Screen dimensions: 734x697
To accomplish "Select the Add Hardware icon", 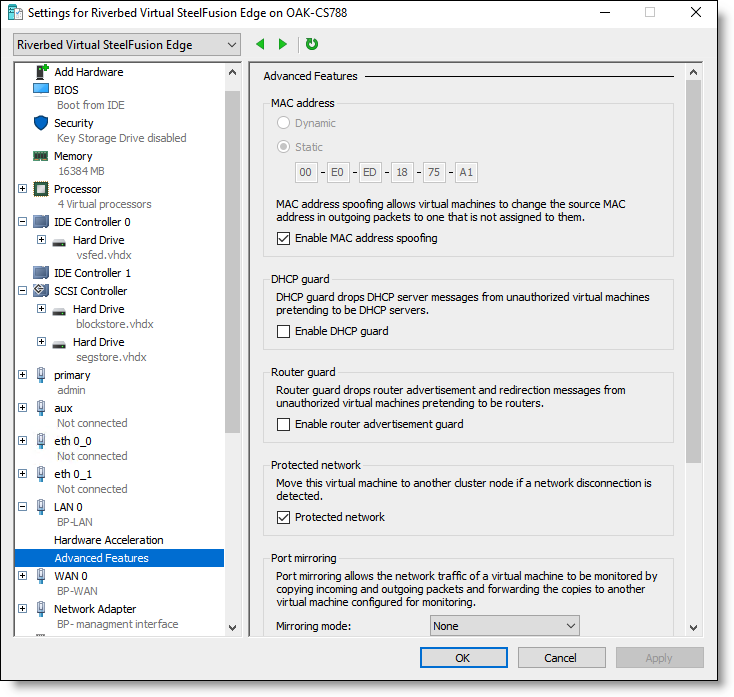I will coord(42,72).
